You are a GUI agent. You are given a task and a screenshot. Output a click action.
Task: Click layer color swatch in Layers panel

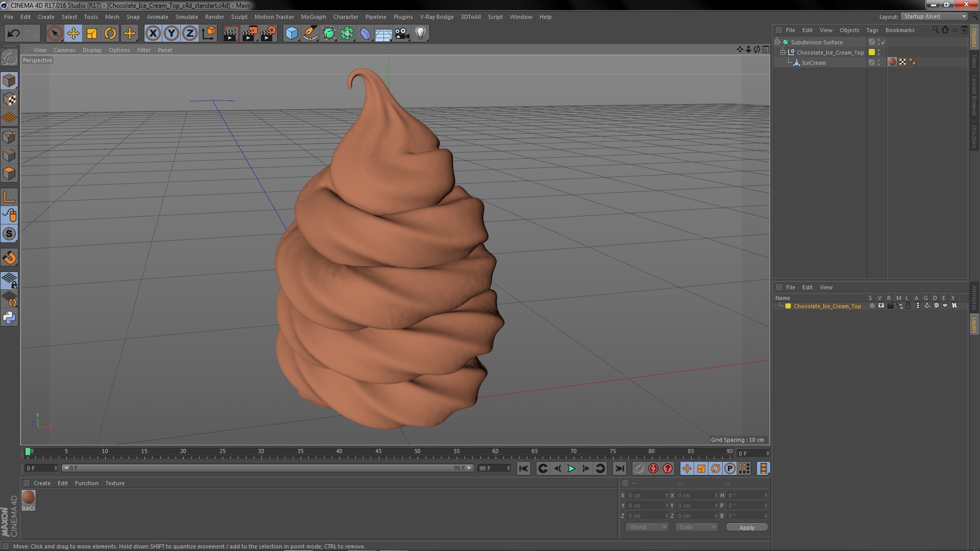tap(788, 306)
